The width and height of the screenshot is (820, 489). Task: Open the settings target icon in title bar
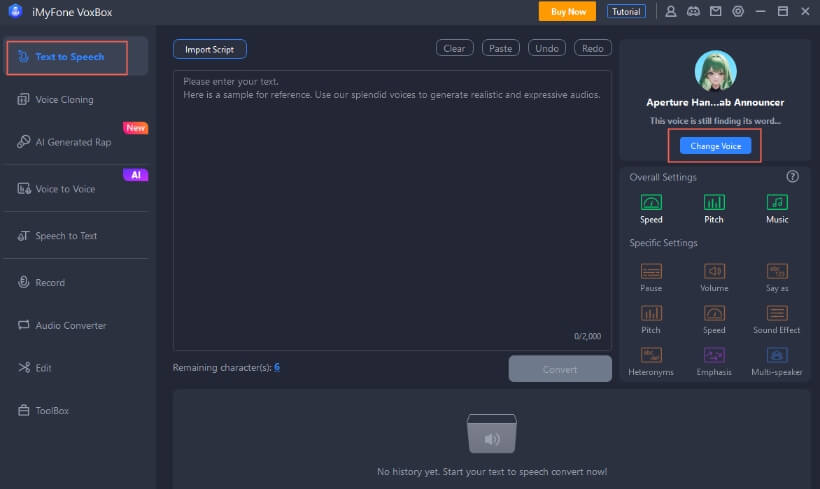tap(738, 12)
